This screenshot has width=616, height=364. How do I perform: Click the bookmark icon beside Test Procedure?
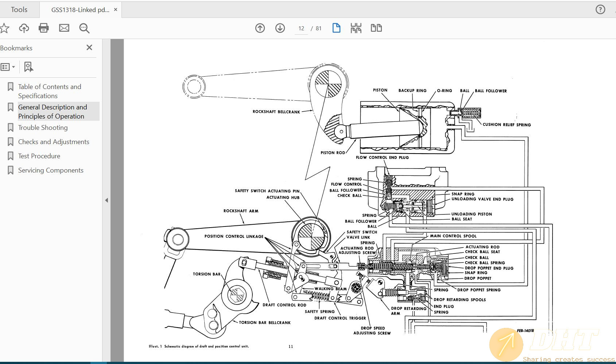[x=11, y=156]
